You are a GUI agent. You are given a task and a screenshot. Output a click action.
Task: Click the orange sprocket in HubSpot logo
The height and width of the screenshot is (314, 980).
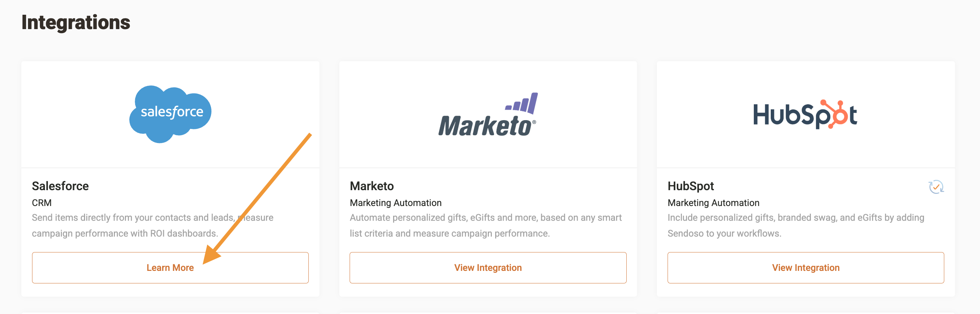835,114
